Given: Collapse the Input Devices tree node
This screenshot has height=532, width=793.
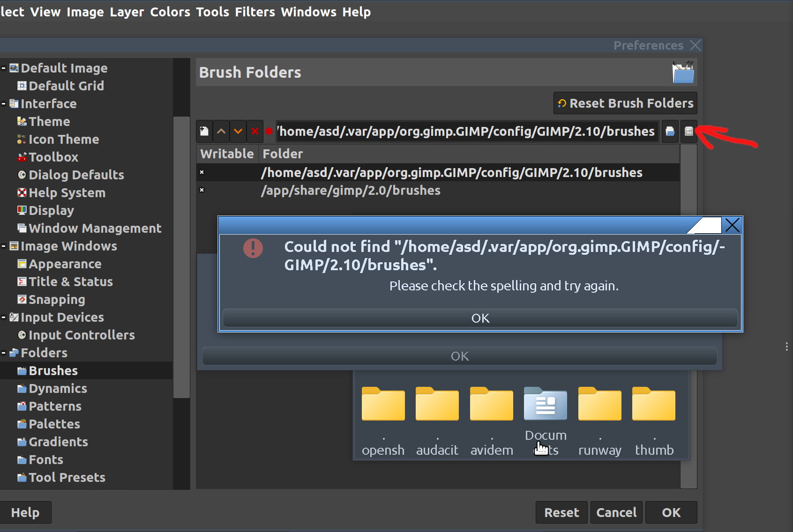Looking at the screenshot, I should pyautogui.click(x=4, y=317).
